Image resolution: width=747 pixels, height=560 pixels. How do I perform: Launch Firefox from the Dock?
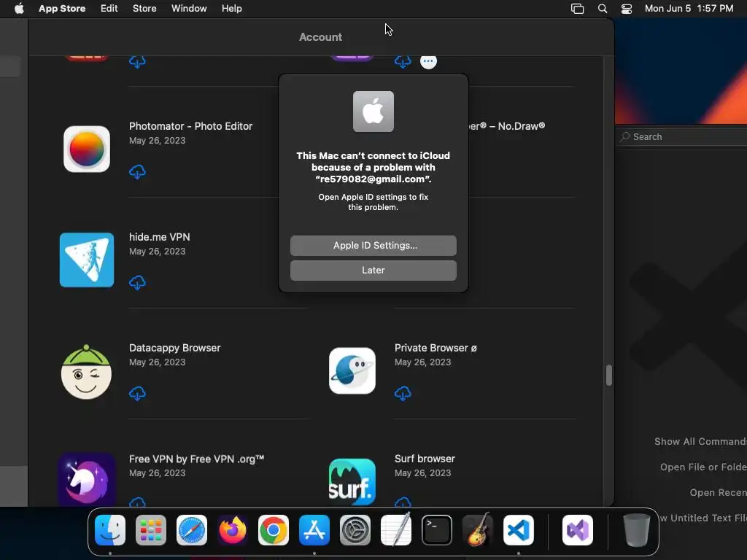pyautogui.click(x=233, y=530)
